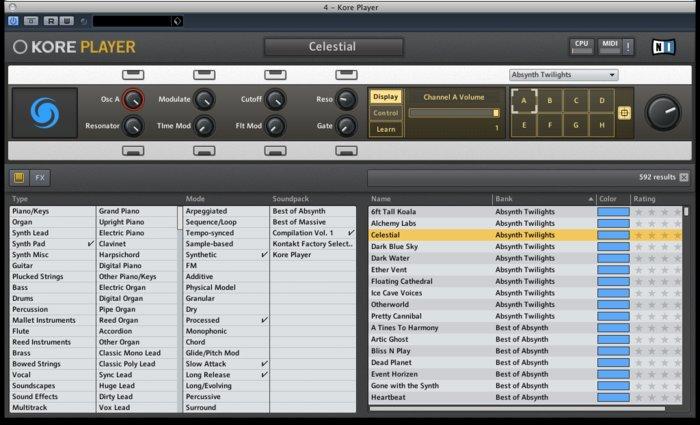This screenshot has height=425, width=700.
Task: Click the Celestial sound name display
Action: pyautogui.click(x=333, y=47)
